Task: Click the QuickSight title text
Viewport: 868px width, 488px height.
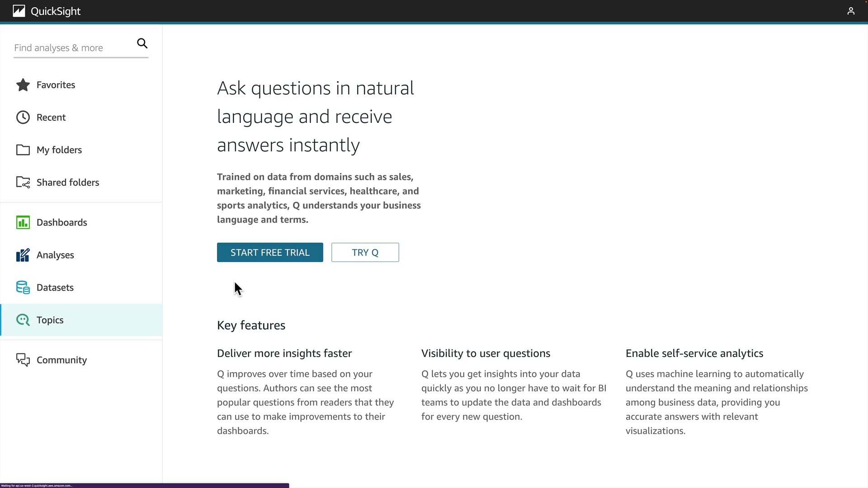Action: coord(56,11)
